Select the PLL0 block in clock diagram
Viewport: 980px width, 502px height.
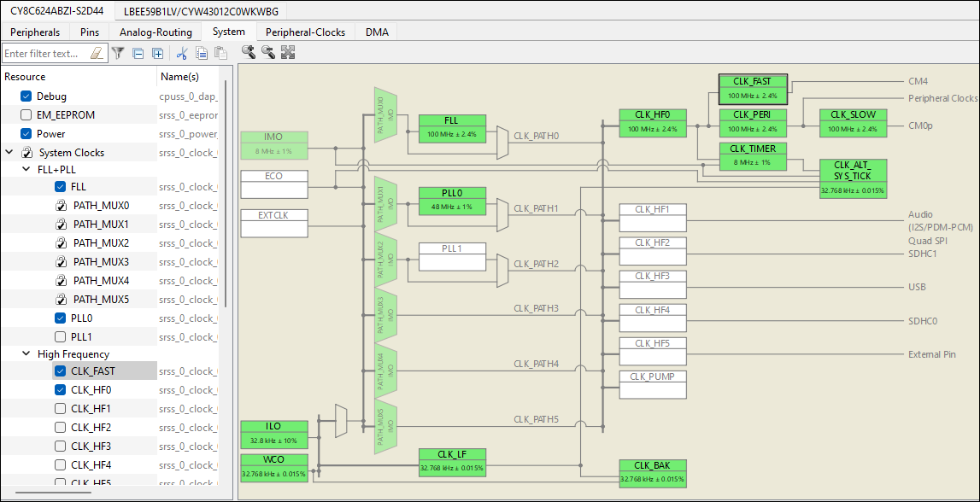click(452, 201)
